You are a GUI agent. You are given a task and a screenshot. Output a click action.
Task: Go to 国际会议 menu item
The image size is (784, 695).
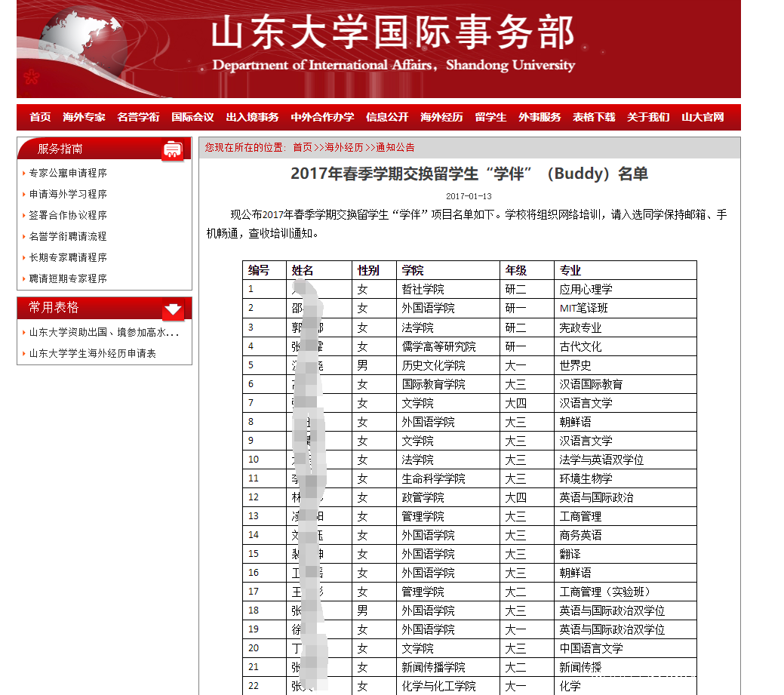click(x=193, y=117)
